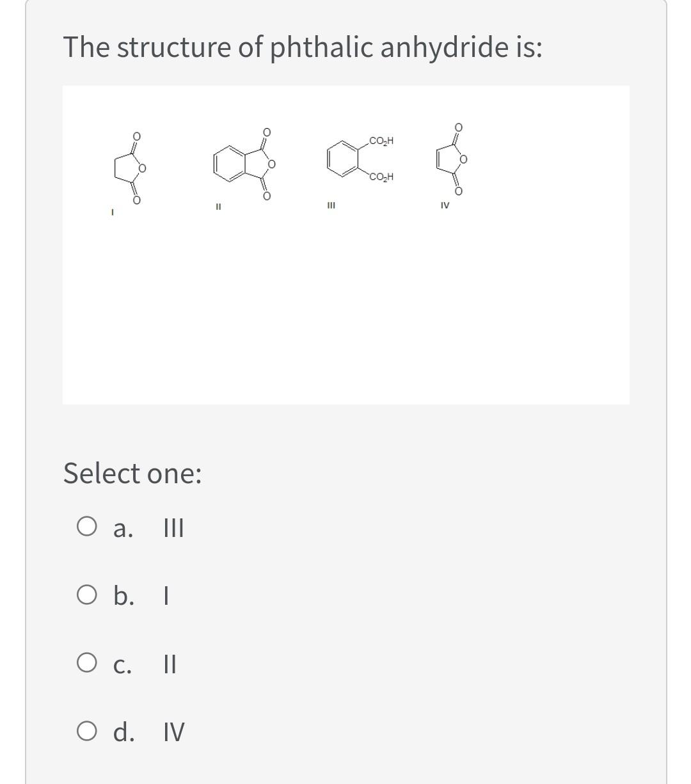The image size is (691, 784).
Task: Click the answer label text 'III'
Action: tap(173, 529)
